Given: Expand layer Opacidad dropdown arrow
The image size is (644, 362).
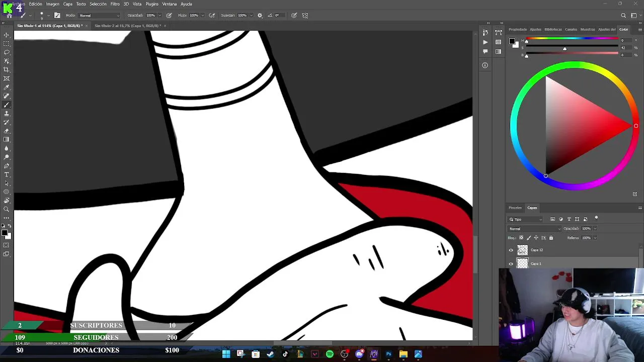Looking at the screenshot, I should click(x=595, y=229).
